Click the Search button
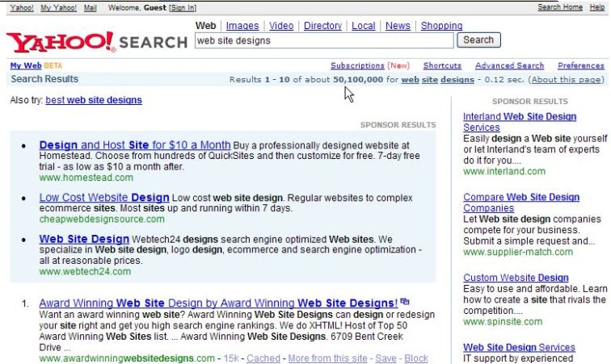611x364 pixels. (478, 40)
